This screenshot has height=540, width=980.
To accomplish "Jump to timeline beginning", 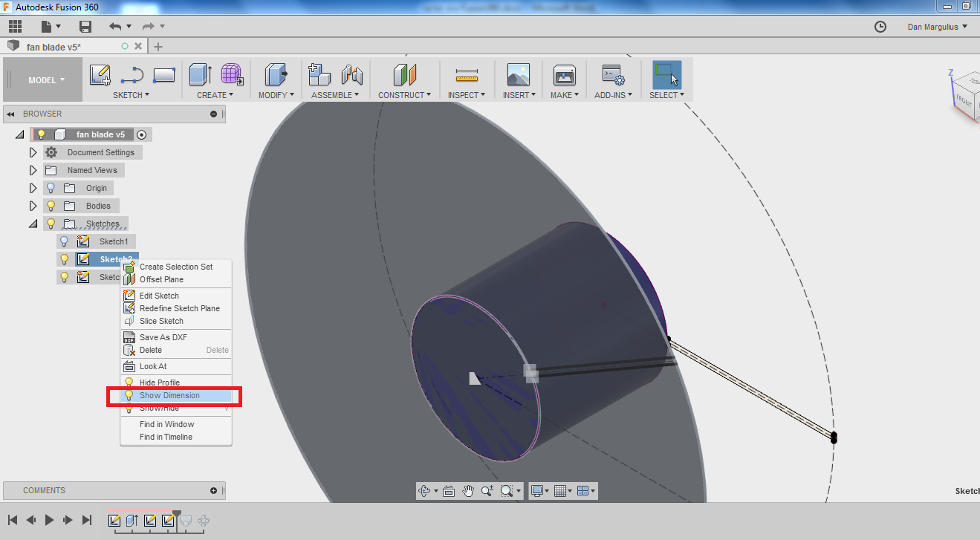I will pos(13,520).
